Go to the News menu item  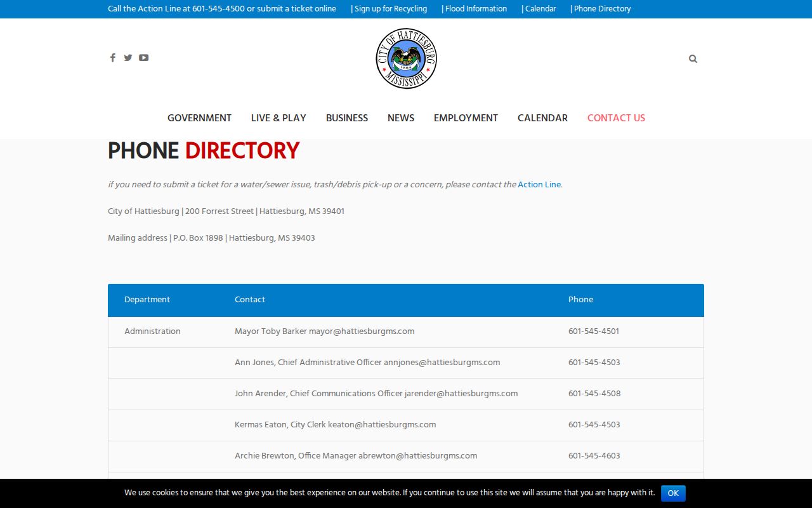(x=401, y=118)
